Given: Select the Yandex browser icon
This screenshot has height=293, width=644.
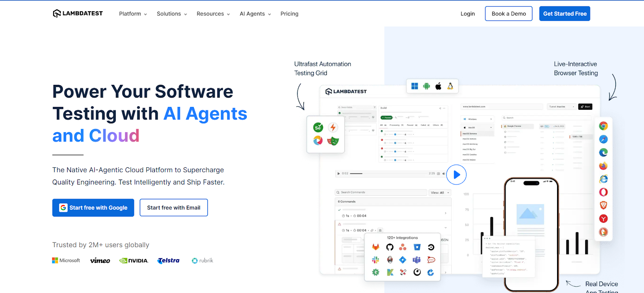Looking at the screenshot, I should 603,219.
